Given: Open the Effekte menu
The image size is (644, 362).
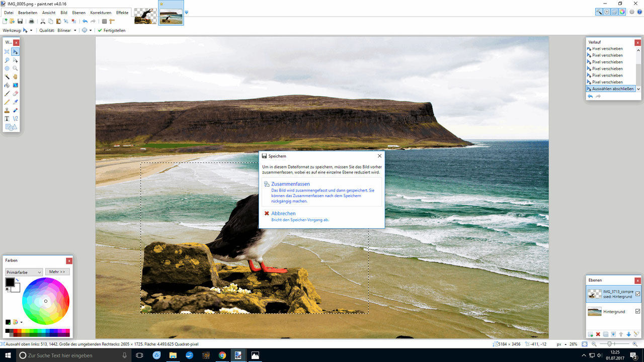Looking at the screenshot, I should coord(122,12).
